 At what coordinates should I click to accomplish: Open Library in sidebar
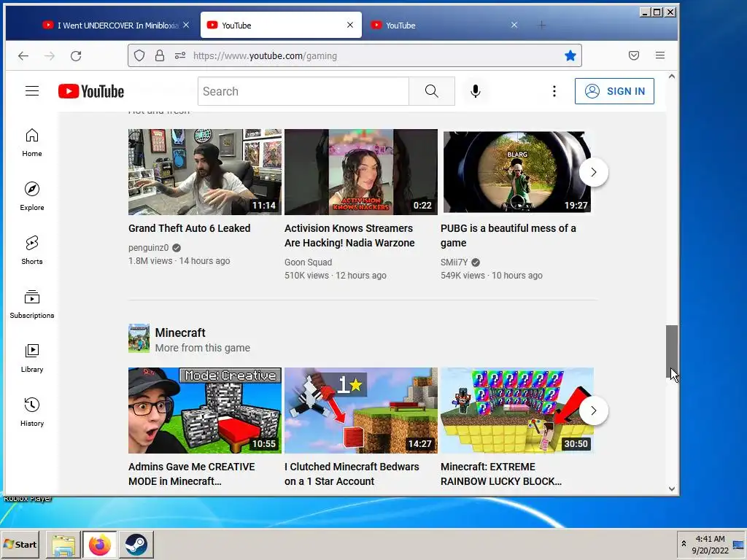pyautogui.click(x=32, y=357)
